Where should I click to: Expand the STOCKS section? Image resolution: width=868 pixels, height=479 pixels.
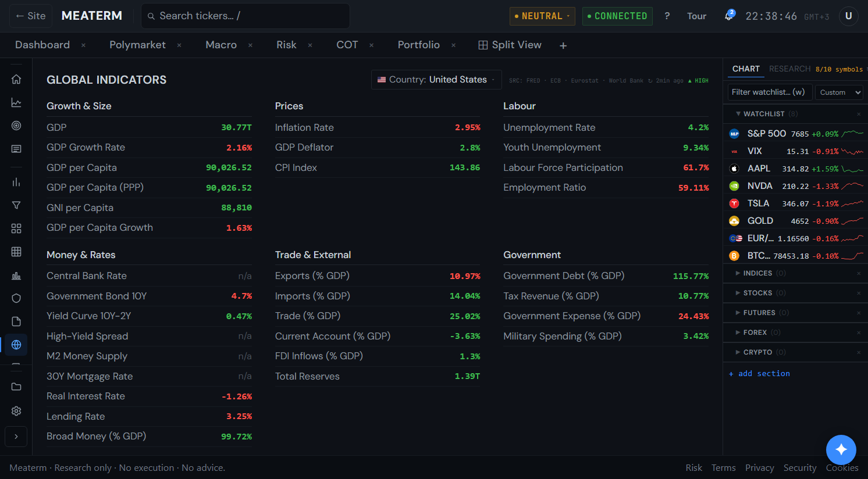(758, 293)
